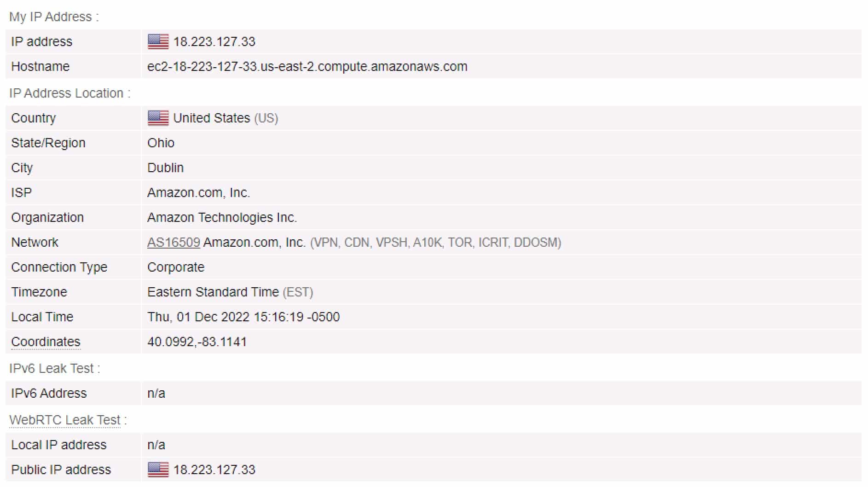Click the Local Time date value

243,317
